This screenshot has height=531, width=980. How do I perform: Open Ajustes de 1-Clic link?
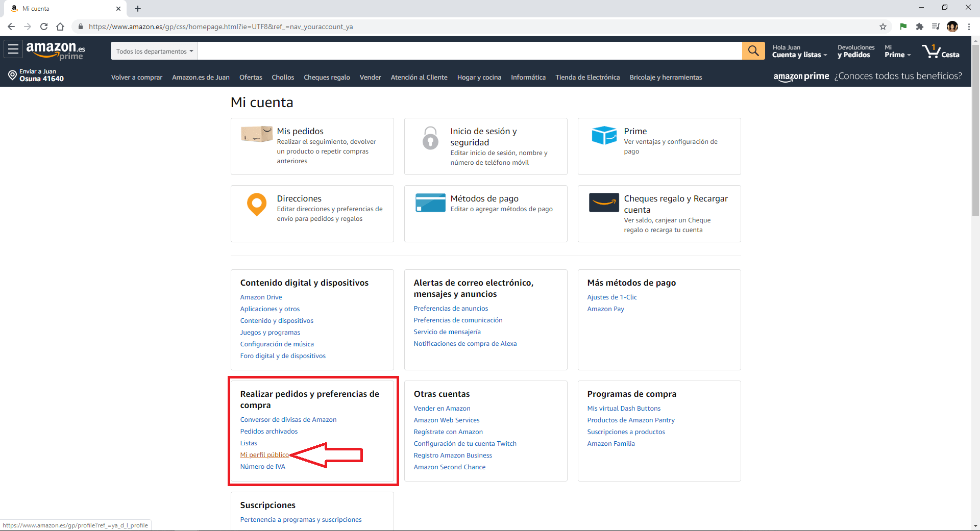point(612,297)
